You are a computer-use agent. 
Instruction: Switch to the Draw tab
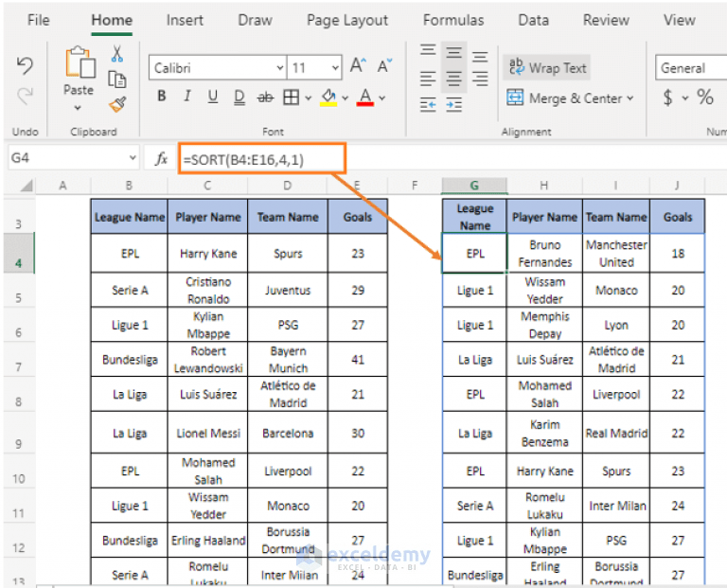click(255, 20)
